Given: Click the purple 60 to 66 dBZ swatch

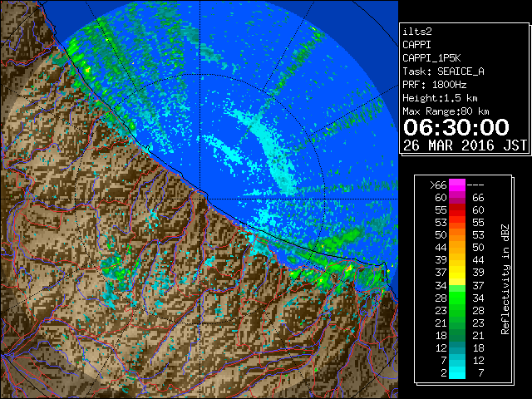Looking at the screenshot, I should point(457,198).
